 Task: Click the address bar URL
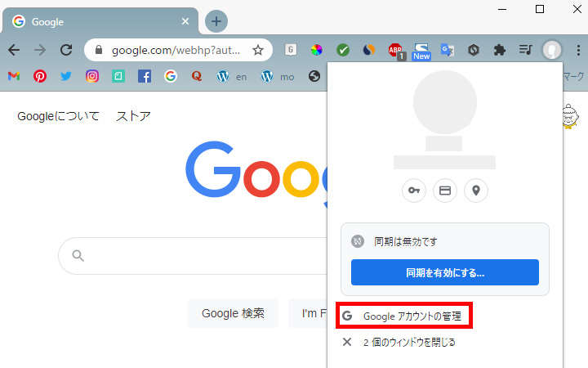[176, 50]
